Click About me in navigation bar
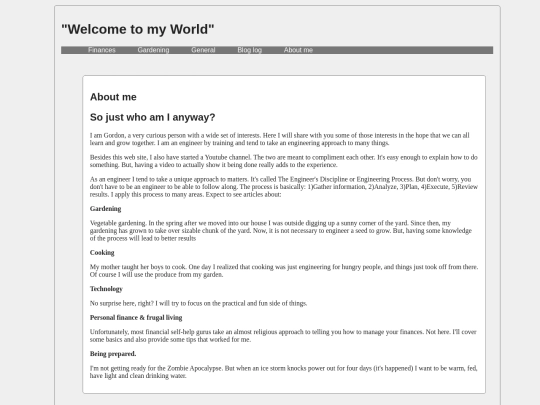 (298, 50)
